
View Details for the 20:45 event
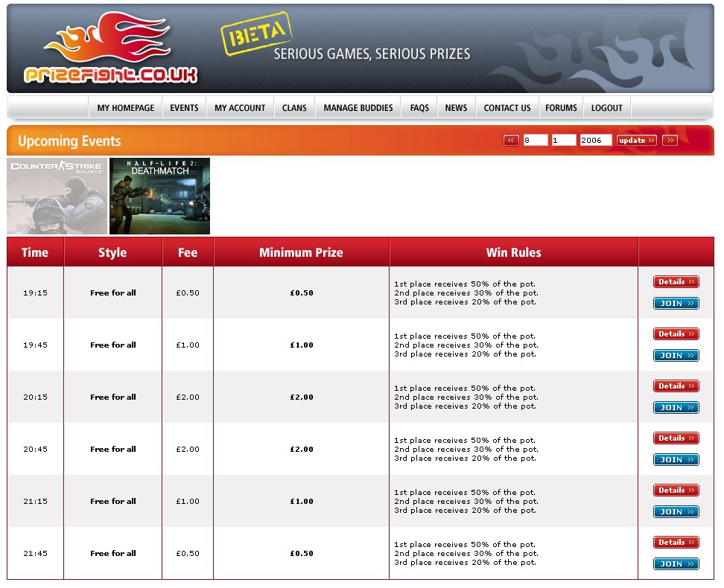(x=676, y=438)
